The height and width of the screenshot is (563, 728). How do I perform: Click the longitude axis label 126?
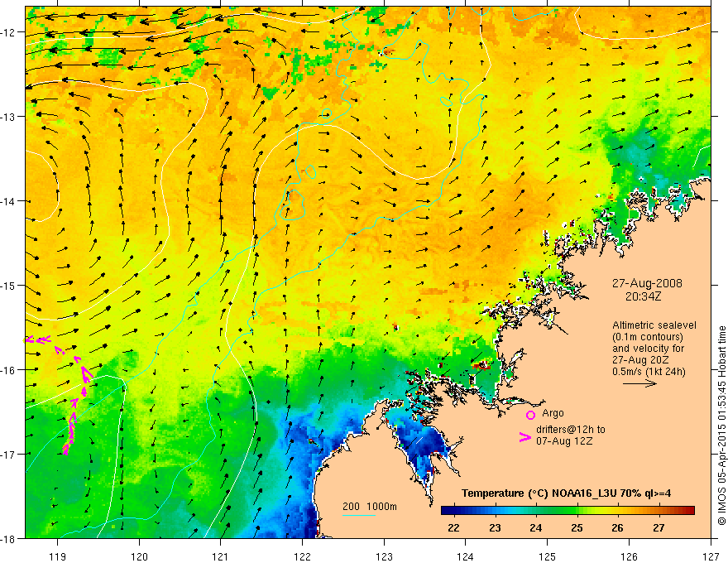(629, 556)
